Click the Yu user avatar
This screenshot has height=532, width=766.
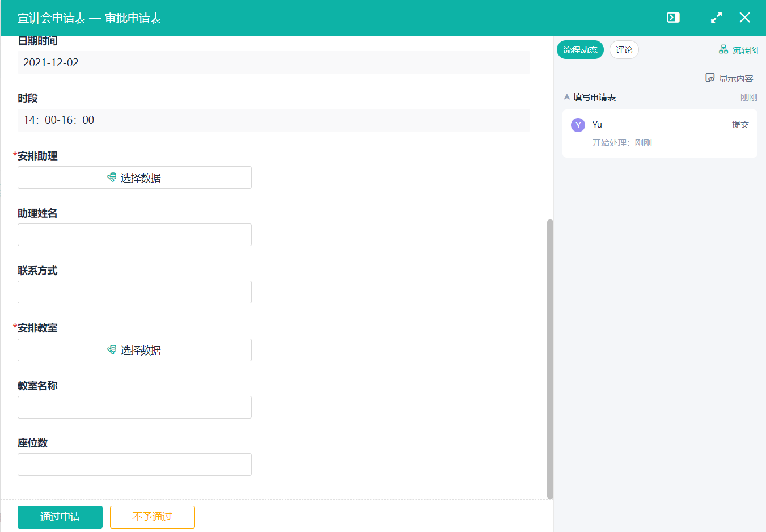click(x=578, y=125)
